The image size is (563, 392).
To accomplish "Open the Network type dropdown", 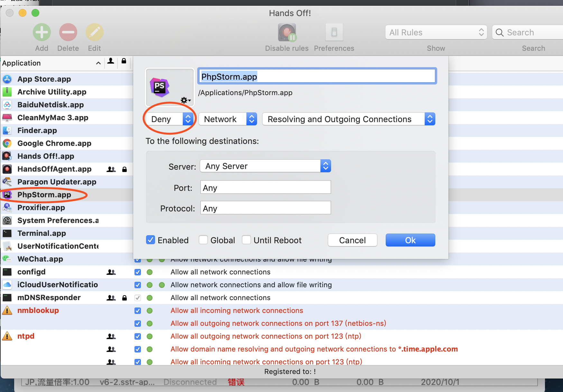I will [228, 119].
